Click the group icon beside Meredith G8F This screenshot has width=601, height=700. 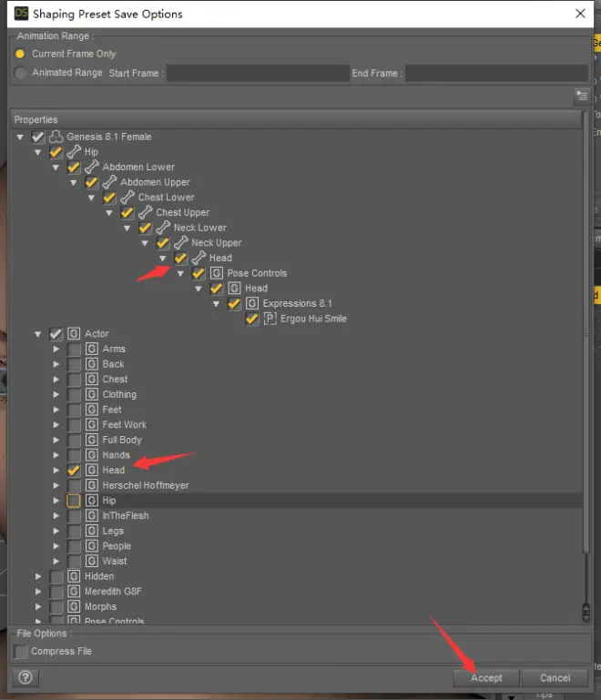[74, 592]
